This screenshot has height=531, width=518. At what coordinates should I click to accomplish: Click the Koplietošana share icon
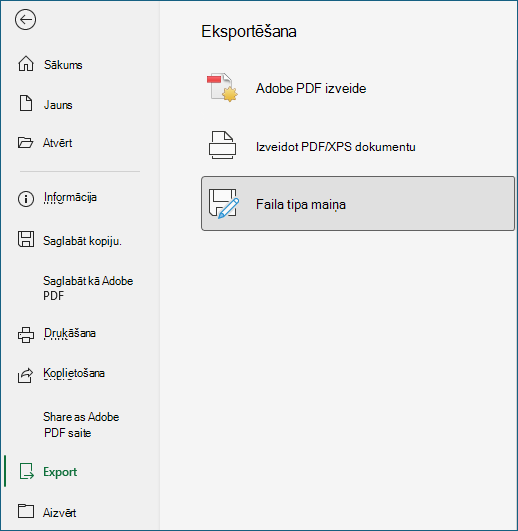[25, 375]
